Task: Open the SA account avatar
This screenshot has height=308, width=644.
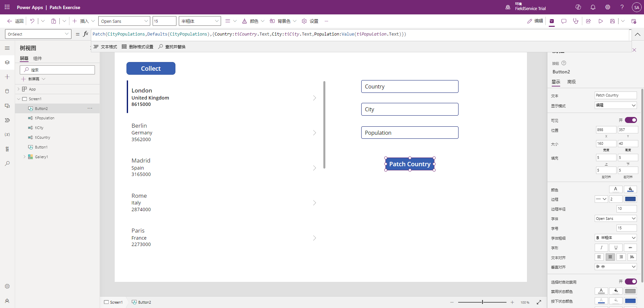Action: point(637,7)
